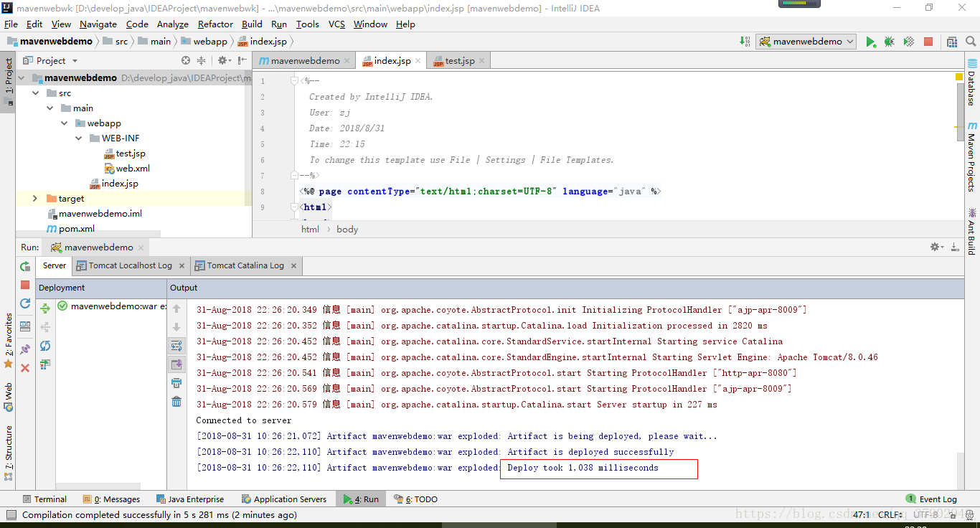Switch to Tomcat Localhost Log tab
This screenshot has width=980, height=528.
[x=131, y=265]
